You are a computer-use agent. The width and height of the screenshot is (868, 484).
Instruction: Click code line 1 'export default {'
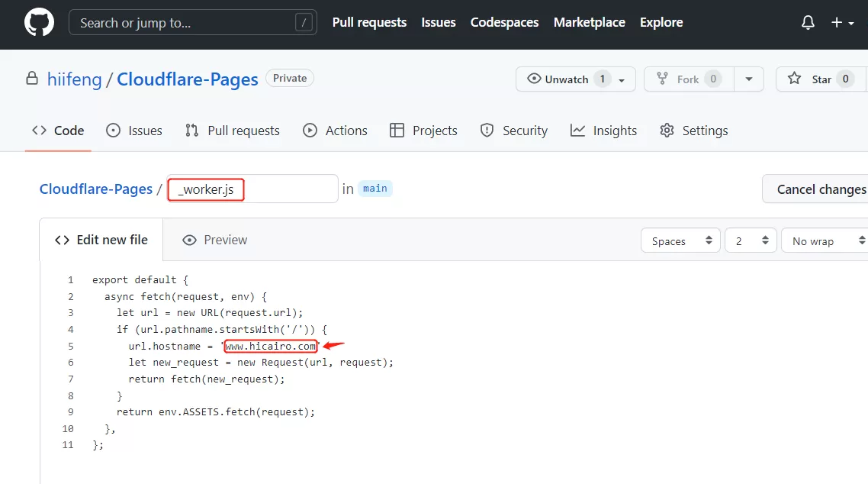pos(140,279)
